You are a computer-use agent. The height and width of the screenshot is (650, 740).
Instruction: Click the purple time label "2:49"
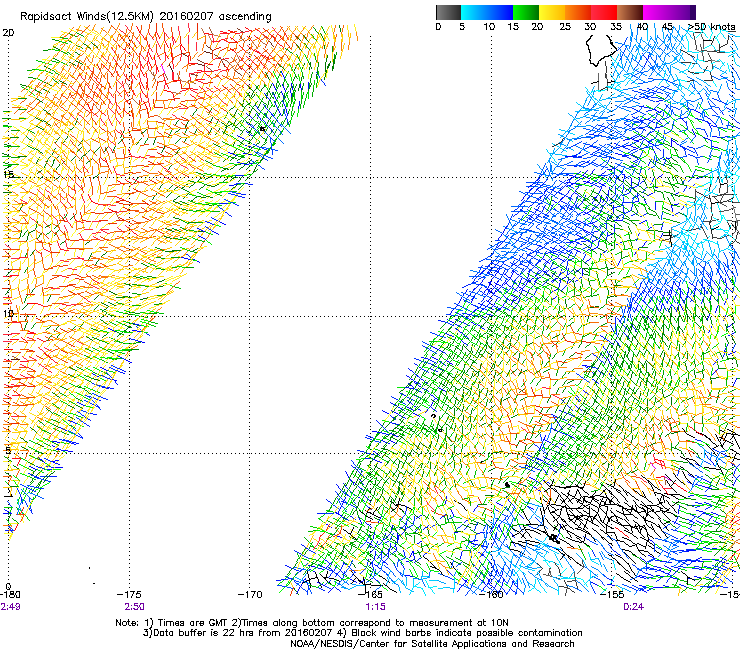pyautogui.click(x=10, y=607)
